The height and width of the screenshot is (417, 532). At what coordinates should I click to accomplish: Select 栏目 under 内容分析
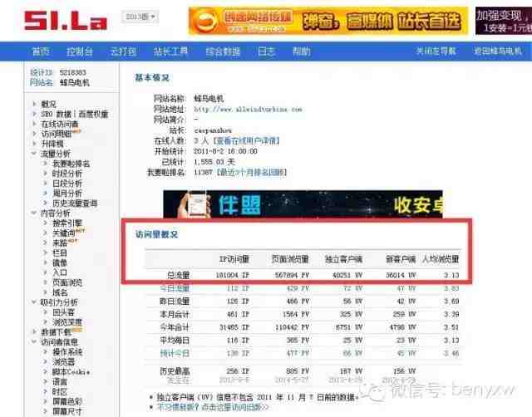point(60,253)
